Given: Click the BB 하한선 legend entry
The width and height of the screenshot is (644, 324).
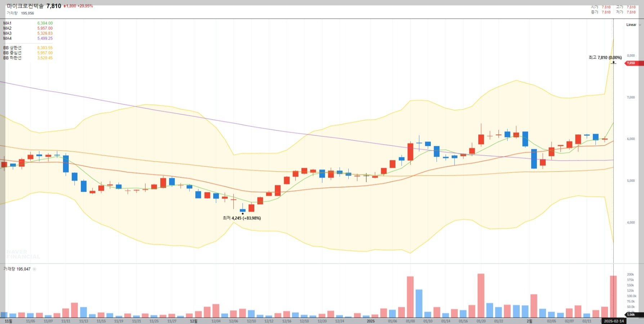Looking at the screenshot, I should pyautogui.click(x=28, y=58).
